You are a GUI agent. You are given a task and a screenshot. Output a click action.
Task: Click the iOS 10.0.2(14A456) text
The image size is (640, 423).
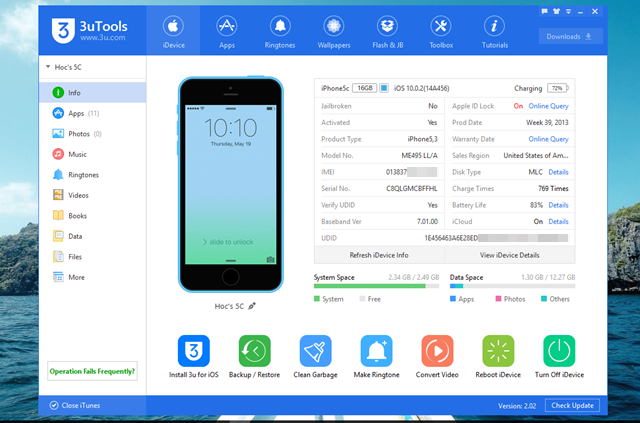pos(422,88)
